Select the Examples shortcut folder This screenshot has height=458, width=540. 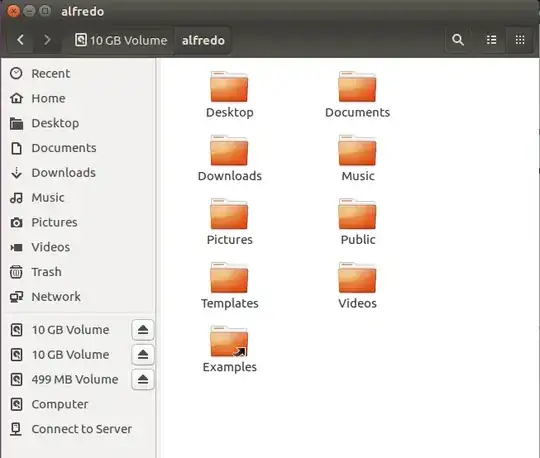tap(229, 349)
